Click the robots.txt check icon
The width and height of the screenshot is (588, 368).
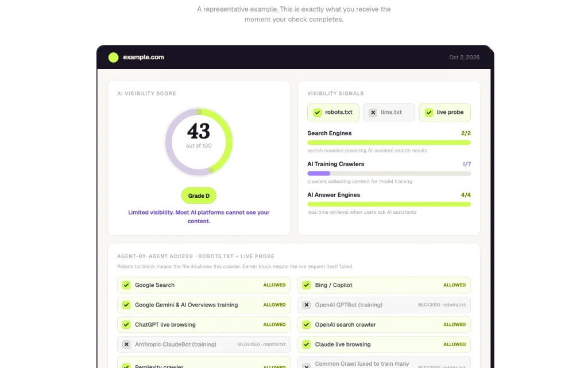[x=317, y=112]
